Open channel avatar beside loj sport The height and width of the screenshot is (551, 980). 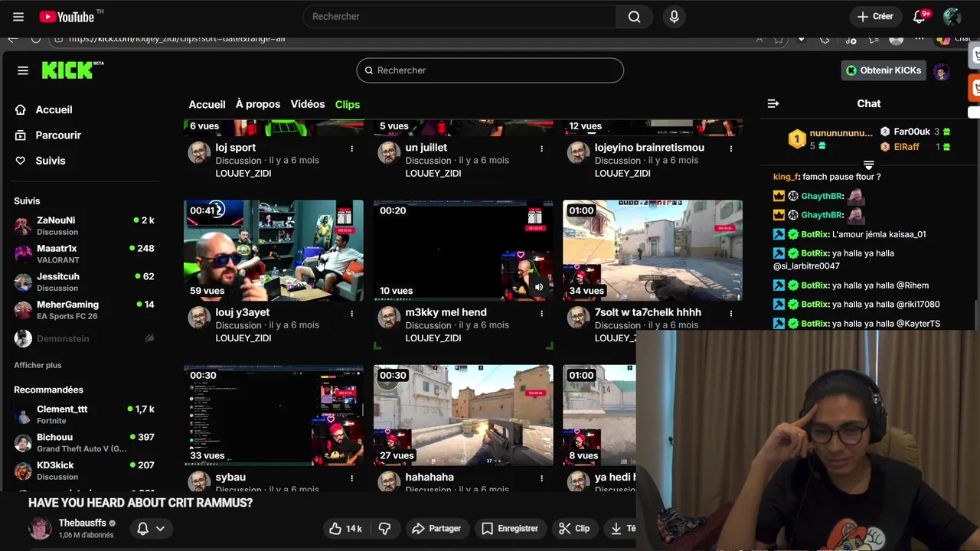click(199, 152)
